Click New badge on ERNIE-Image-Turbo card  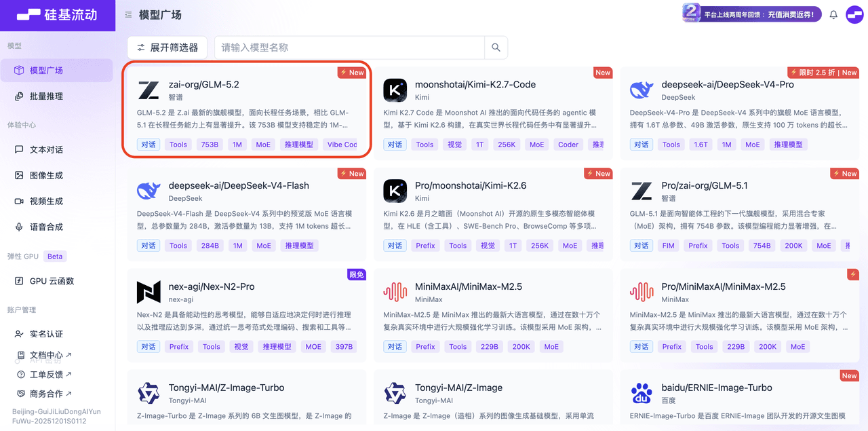[850, 375]
